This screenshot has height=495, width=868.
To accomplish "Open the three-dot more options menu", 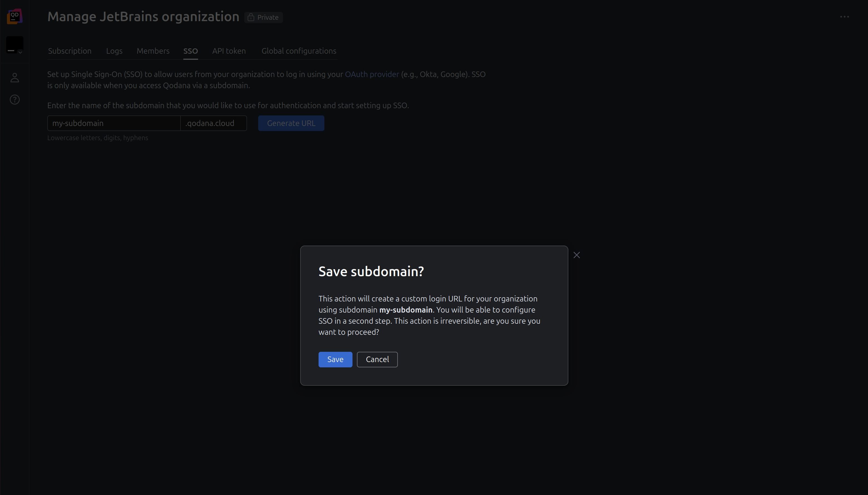I will click(845, 17).
